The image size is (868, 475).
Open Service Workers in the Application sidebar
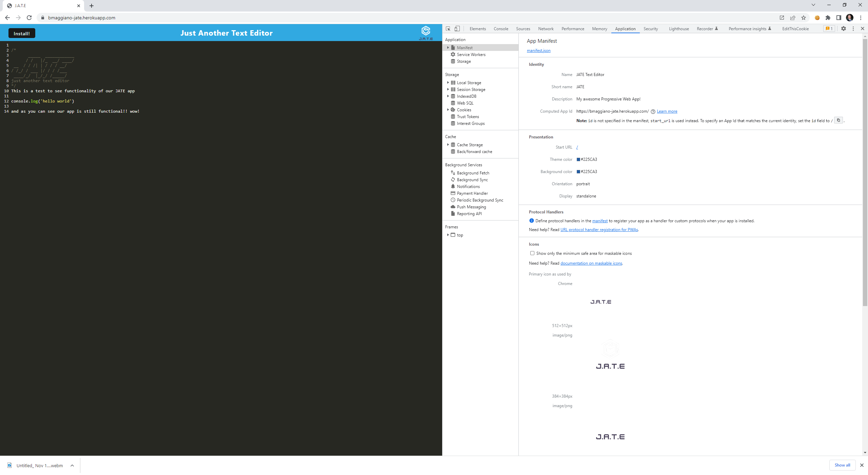pos(471,54)
